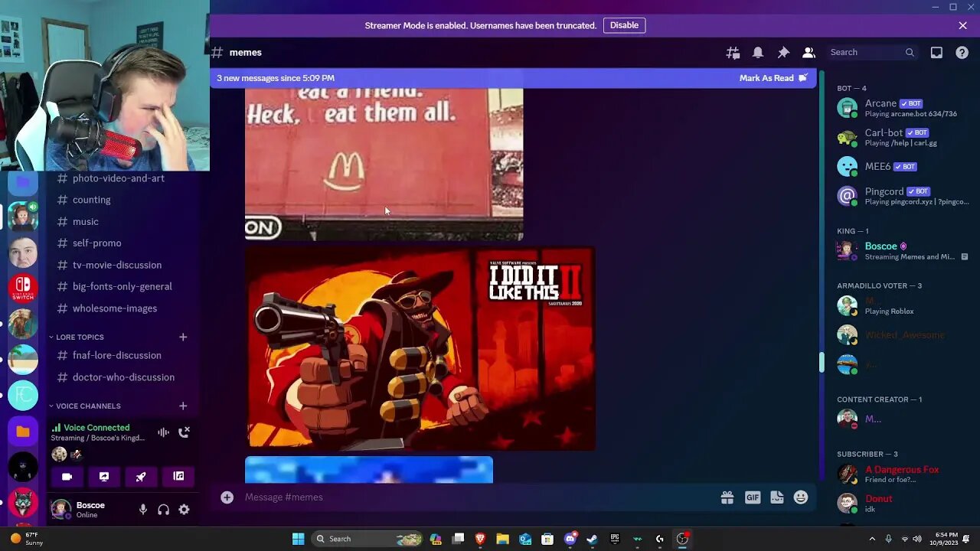This screenshot has height=551, width=980.
Task: Open the Brave browser taskbar icon
Action: pos(480,539)
